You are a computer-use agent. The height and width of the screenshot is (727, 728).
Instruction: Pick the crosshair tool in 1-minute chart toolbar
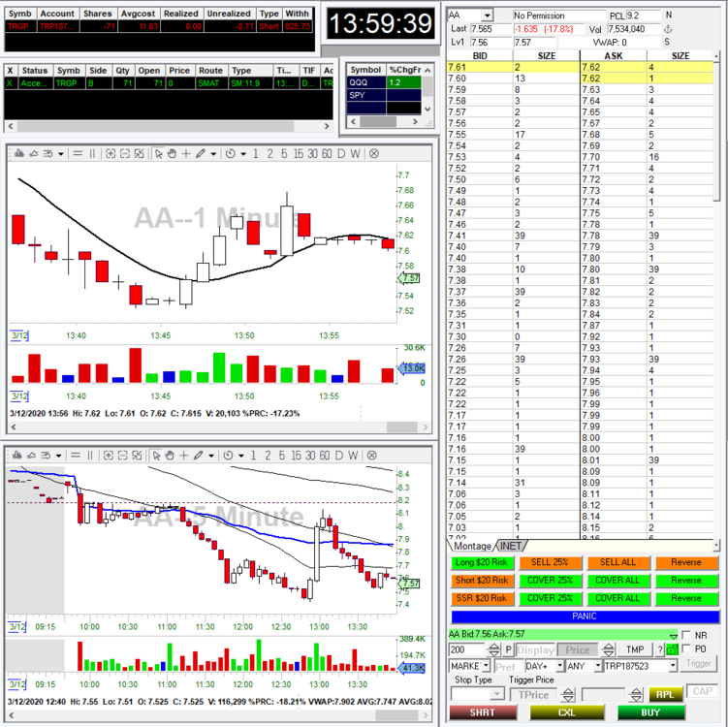(185, 154)
